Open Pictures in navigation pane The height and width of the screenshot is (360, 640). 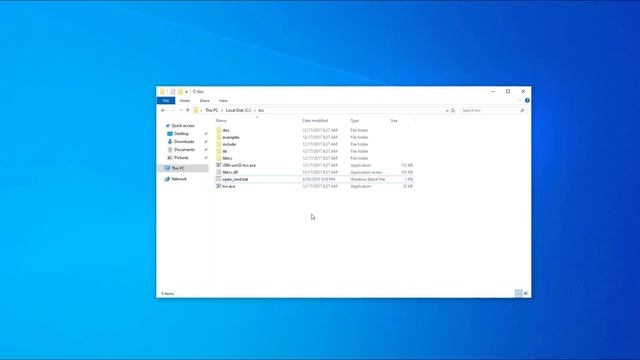point(181,158)
